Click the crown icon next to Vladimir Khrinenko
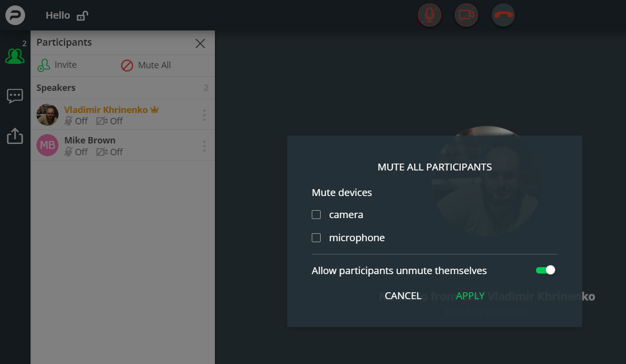 point(154,110)
